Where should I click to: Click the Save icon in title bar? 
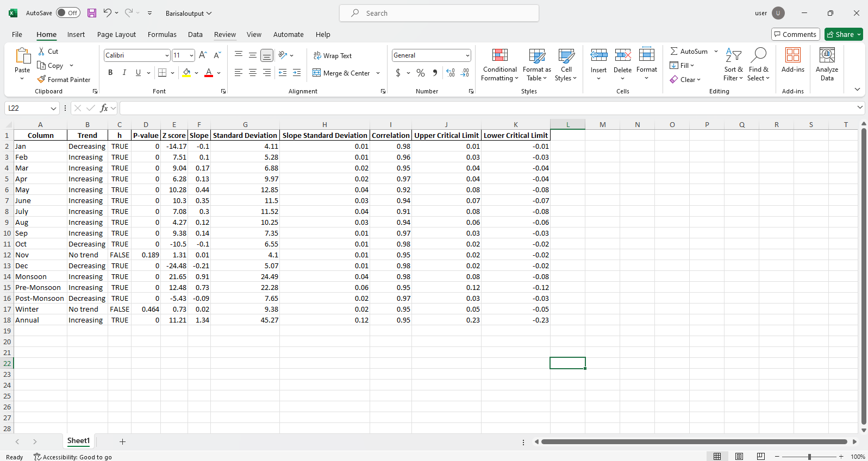pyautogui.click(x=92, y=13)
